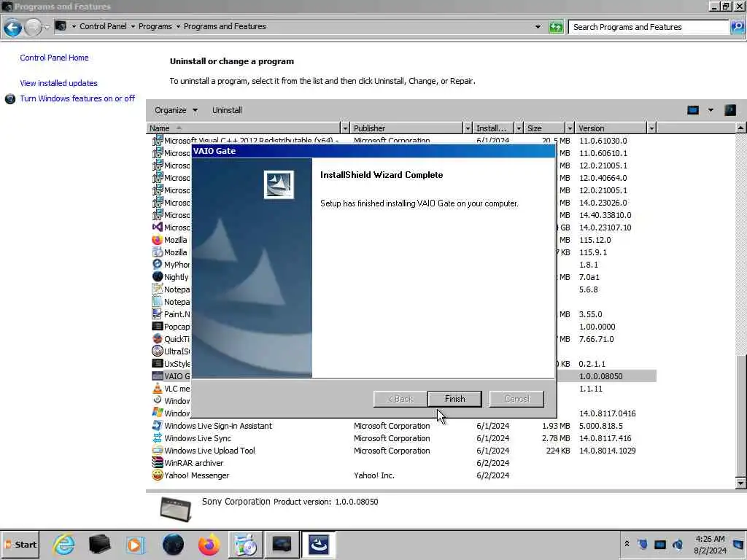Viewport: 747px width, 560px height.
Task: Click the volume speaker tray icon
Action: pyautogui.click(x=678, y=544)
